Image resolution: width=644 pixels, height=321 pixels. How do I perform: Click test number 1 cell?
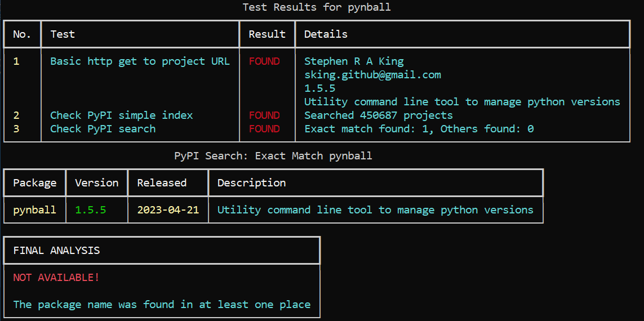[16, 61]
